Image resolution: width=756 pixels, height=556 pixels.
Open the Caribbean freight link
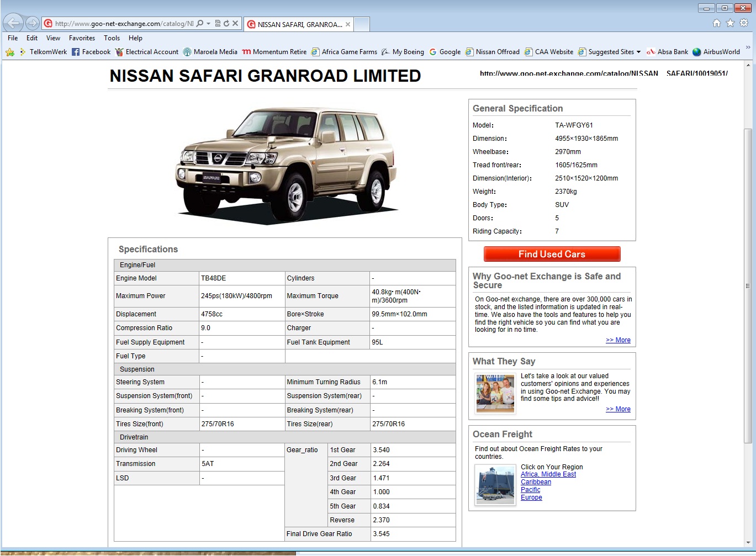(536, 482)
